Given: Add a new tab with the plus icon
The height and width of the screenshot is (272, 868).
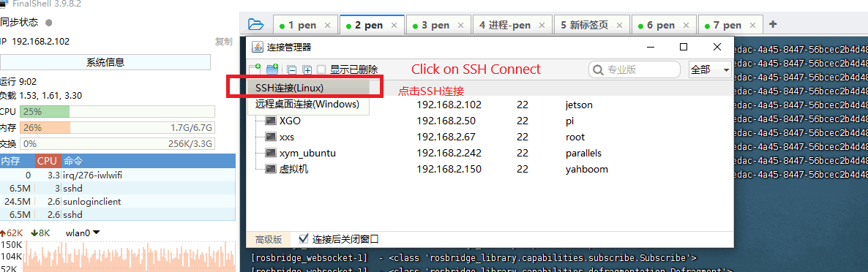Looking at the screenshot, I should point(774,24).
